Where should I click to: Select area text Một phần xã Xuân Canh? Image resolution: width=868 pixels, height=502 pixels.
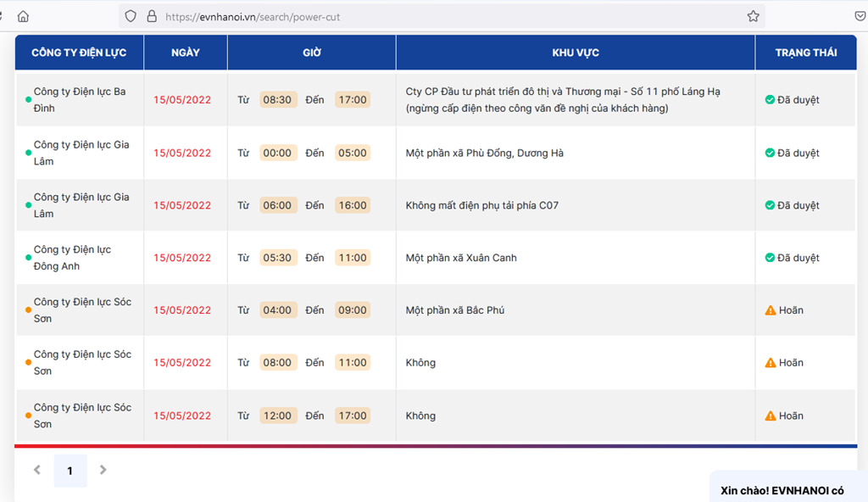461,258
